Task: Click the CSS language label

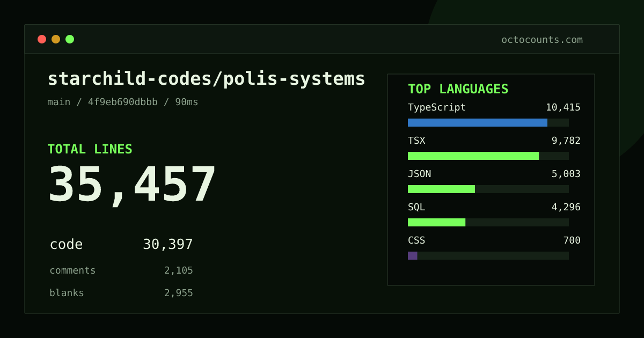Action: coord(416,240)
